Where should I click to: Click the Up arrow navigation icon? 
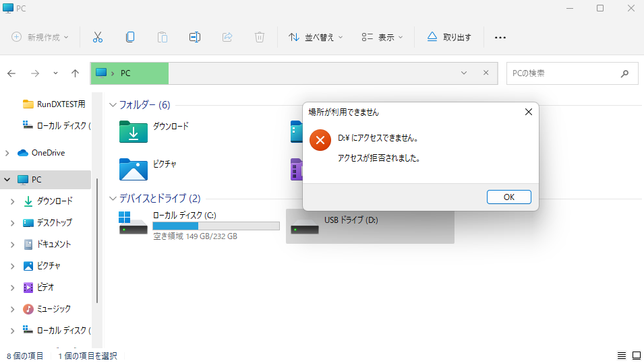(x=75, y=73)
